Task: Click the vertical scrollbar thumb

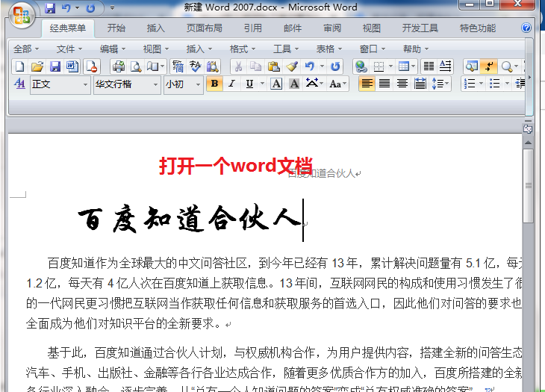Action: (x=529, y=186)
